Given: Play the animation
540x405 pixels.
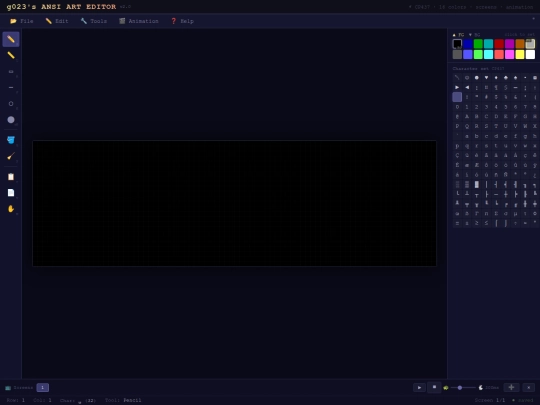Looking at the screenshot, I should click(x=419, y=387).
